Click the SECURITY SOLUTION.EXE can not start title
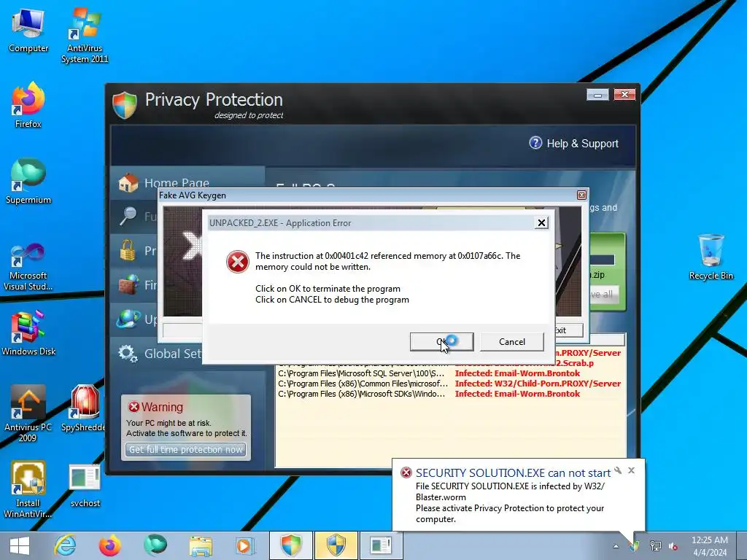The width and height of the screenshot is (747, 560). point(513,472)
